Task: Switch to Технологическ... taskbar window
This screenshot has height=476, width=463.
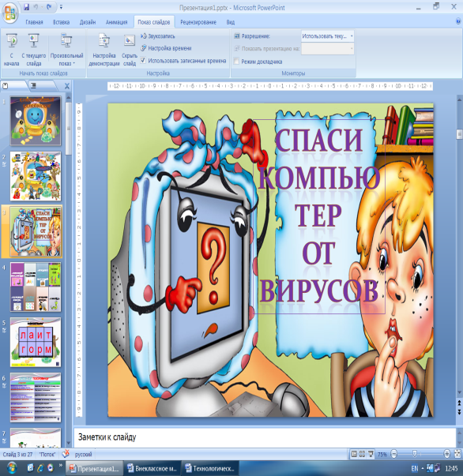Action: coord(210,468)
